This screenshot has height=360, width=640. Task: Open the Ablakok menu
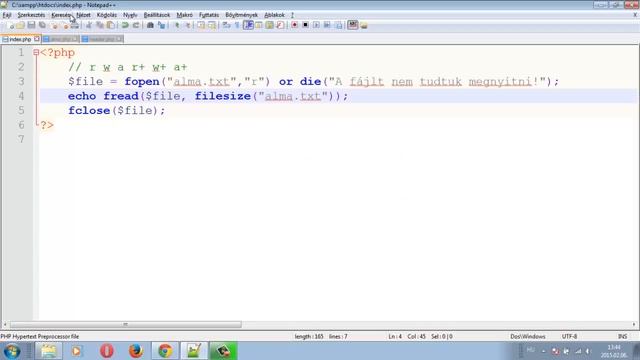[274, 15]
